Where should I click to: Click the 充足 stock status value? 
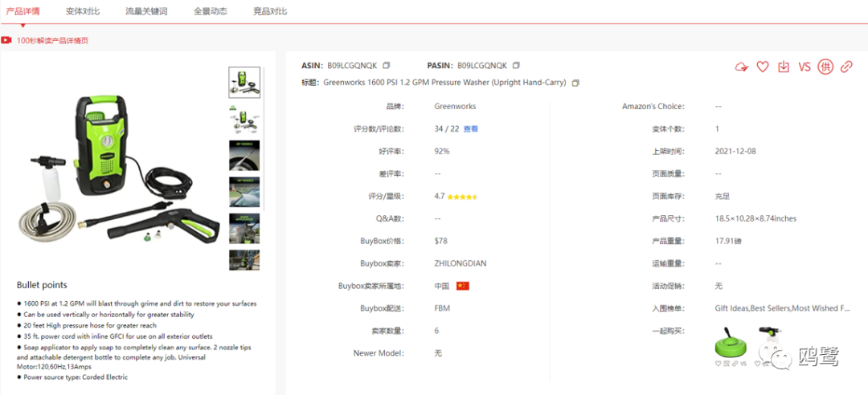click(723, 197)
